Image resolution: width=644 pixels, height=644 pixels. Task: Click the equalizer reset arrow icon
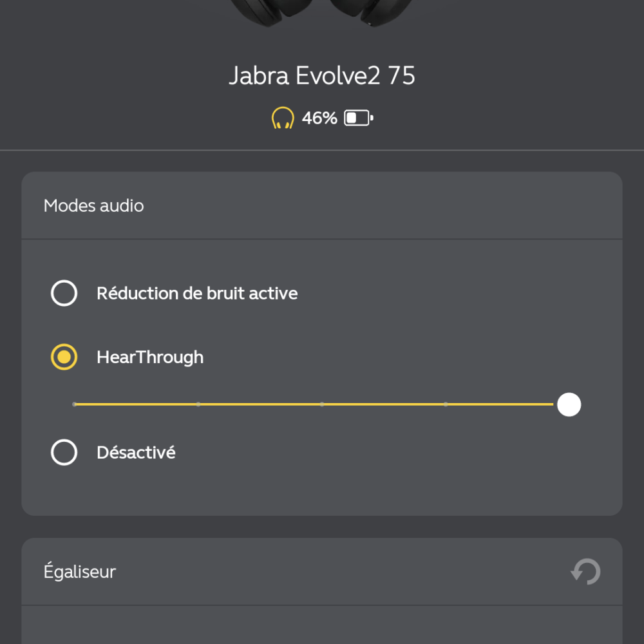tap(585, 571)
